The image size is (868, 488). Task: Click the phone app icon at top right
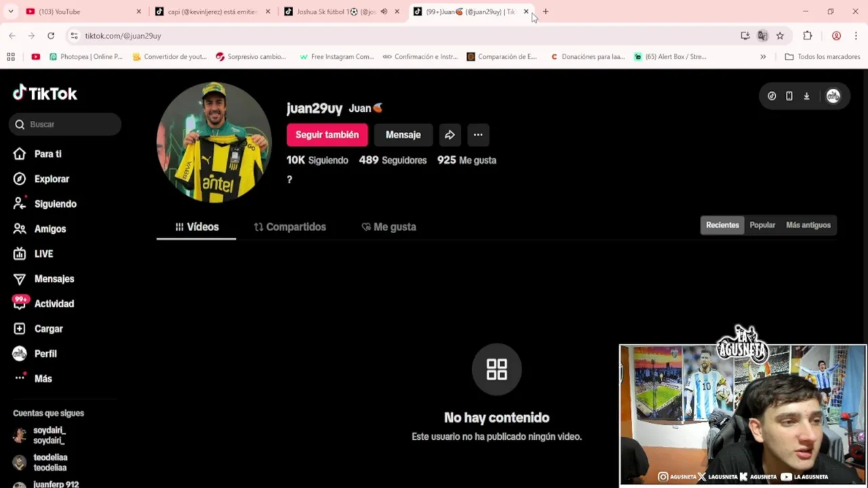(789, 96)
